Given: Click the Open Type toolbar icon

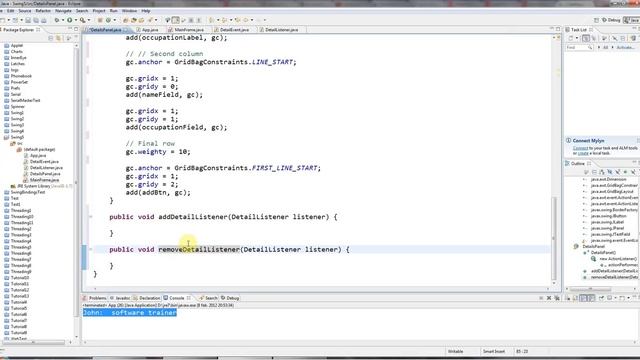Looking at the screenshot, I should pos(126,20).
